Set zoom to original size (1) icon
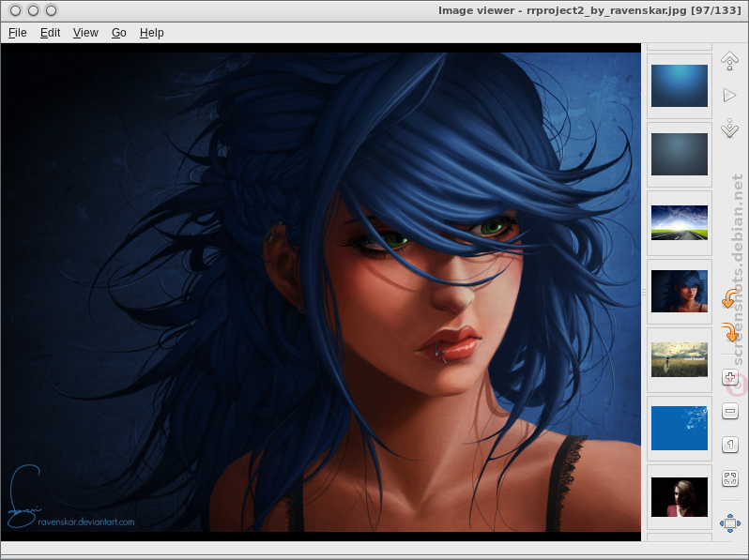 (730, 445)
